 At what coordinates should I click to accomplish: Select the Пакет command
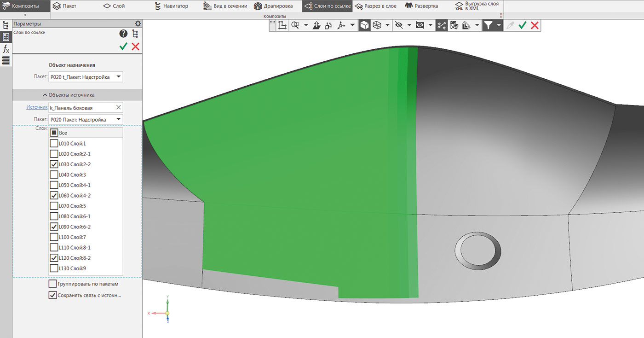coord(64,6)
